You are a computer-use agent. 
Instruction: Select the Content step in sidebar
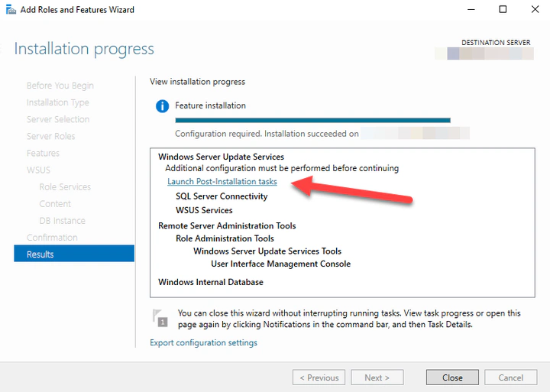pyautogui.click(x=55, y=204)
